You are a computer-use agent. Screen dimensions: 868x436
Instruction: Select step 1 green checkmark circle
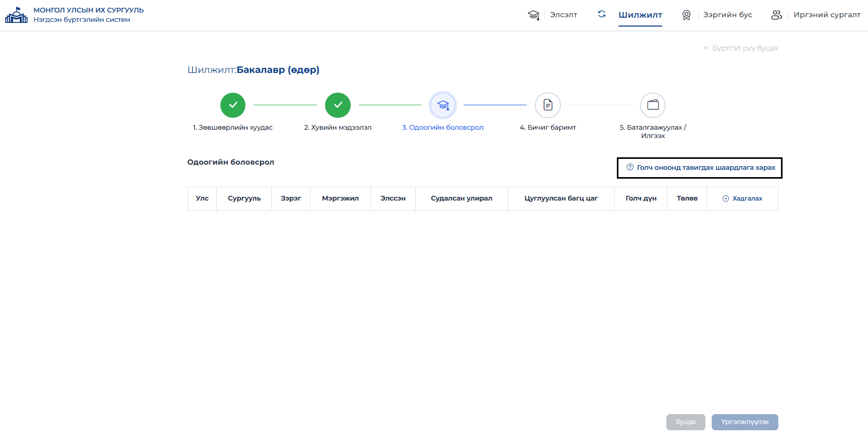[x=233, y=105]
